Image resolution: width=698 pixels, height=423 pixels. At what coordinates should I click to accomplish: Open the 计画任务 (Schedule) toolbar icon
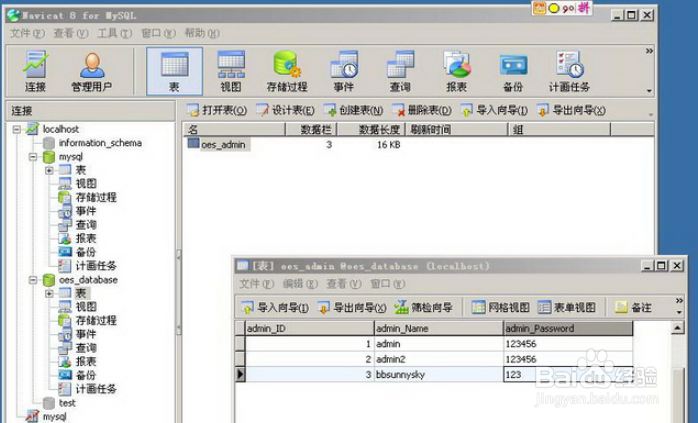(569, 71)
